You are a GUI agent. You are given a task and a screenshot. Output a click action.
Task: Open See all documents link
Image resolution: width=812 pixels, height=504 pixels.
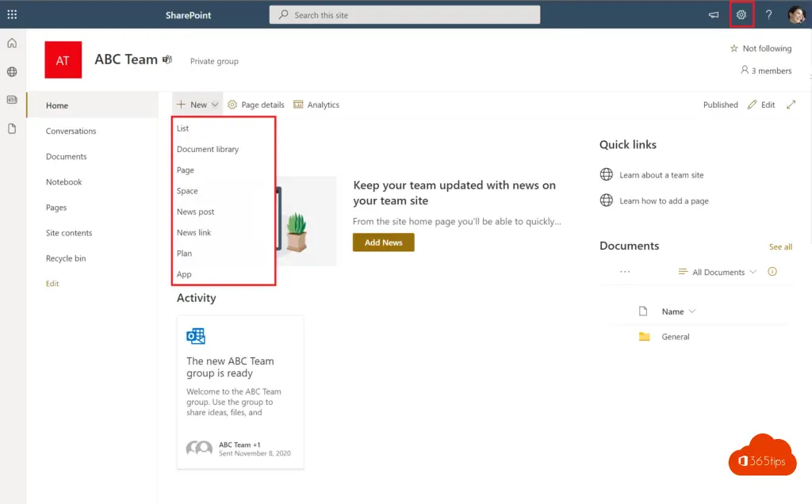point(780,246)
